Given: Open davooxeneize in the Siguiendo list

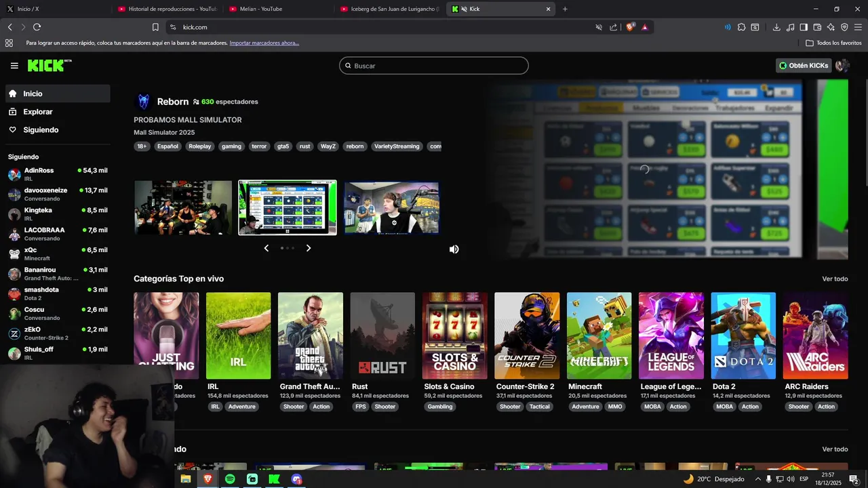Looking at the screenshot, I should point(58,194).
